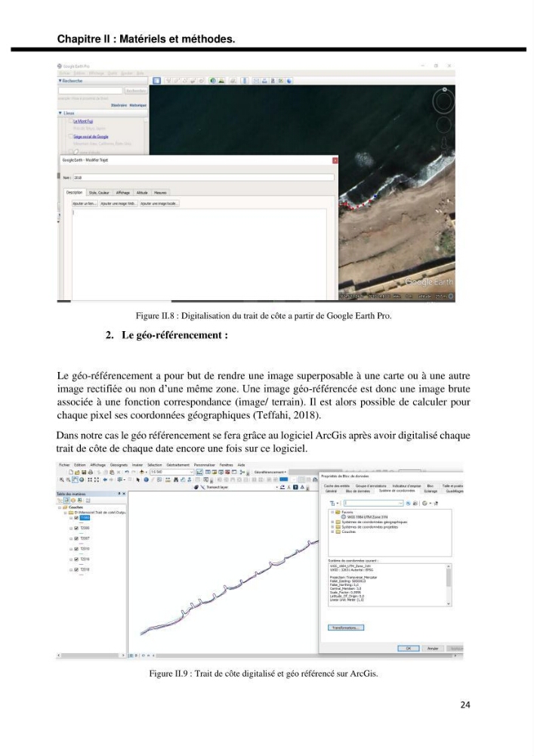Open the Style, Couleur tab
The width and height of the screenshot is (534, 756).
click(x=99, y=192)
